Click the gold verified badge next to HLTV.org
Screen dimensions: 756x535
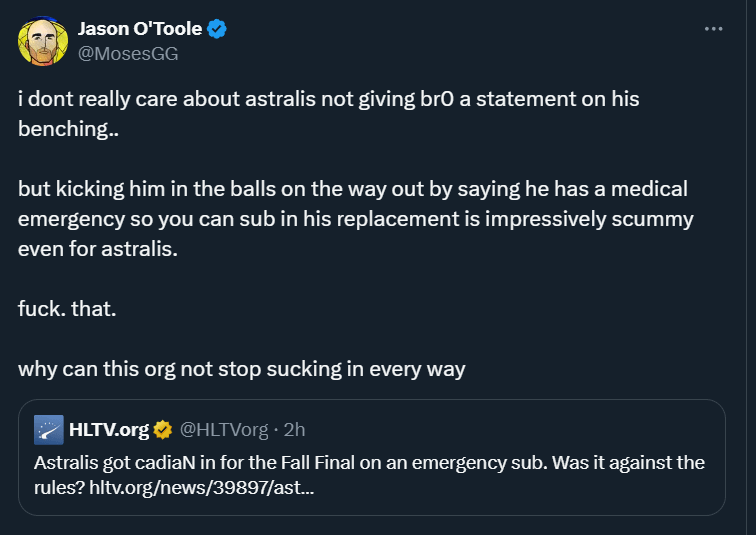click(162, 429)
